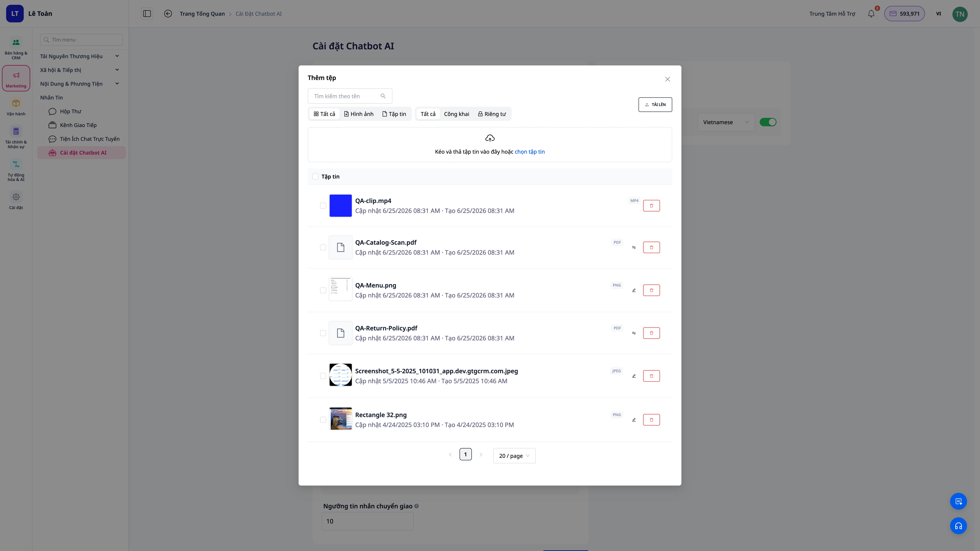
Task: Open the notifications bell
Action: (871, 14)
